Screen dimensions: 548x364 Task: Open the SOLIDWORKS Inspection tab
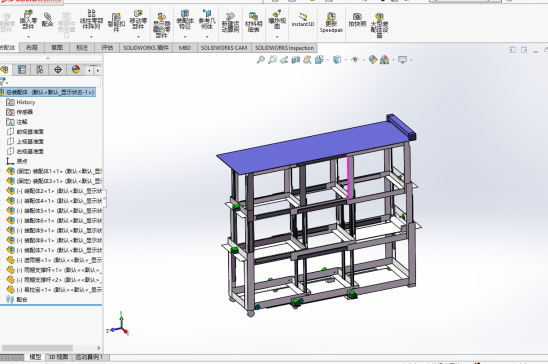tap(284, 48)
